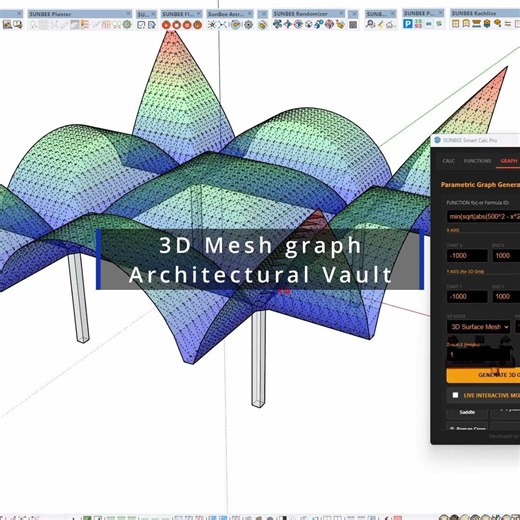The image size is (520, 520).
Task: Switch to the CALC tab
Action: (x=448, y=161)
